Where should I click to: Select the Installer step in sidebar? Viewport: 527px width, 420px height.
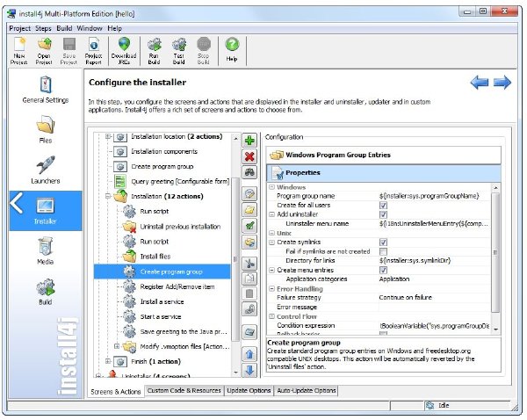46,211
